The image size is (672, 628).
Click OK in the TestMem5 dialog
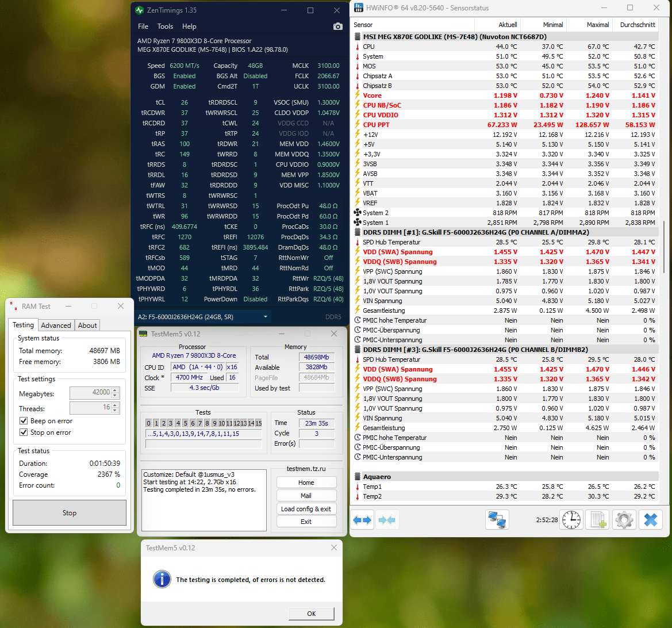point(312,614)
